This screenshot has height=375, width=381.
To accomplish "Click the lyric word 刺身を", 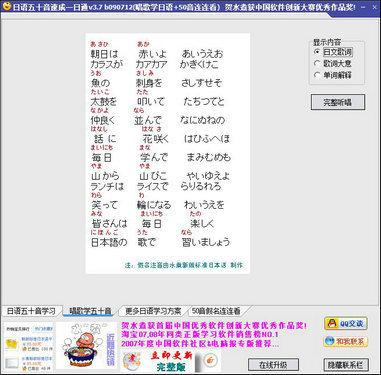I will click(149, 83).
